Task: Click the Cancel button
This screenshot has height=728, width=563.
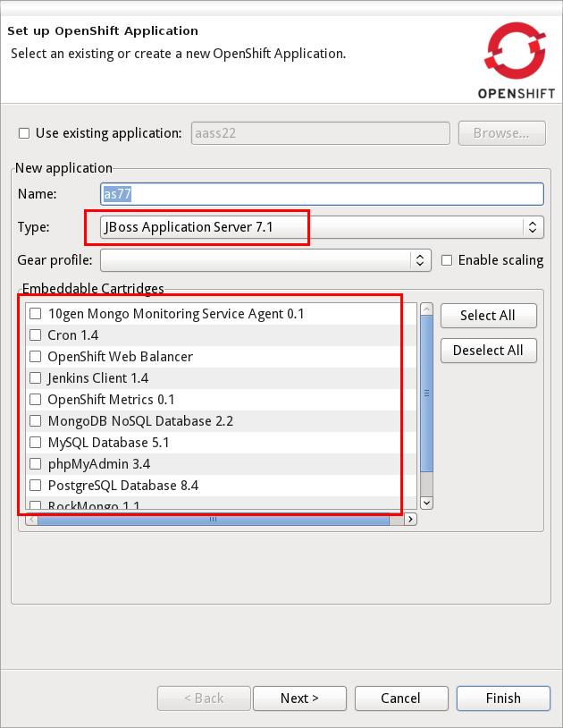Action: (401, 698)
